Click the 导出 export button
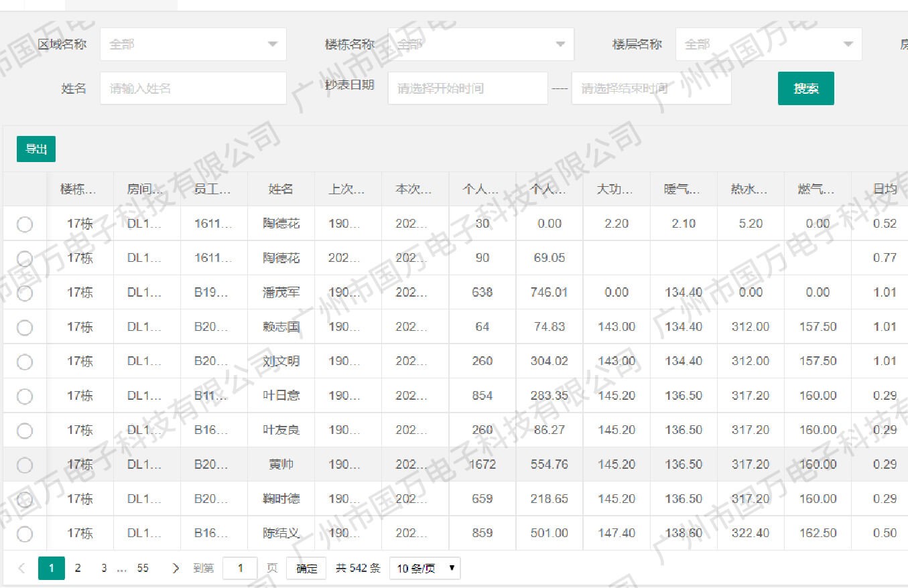Image resolution: width=908 pixels, height=588 pixels. [x=36, y=149]
